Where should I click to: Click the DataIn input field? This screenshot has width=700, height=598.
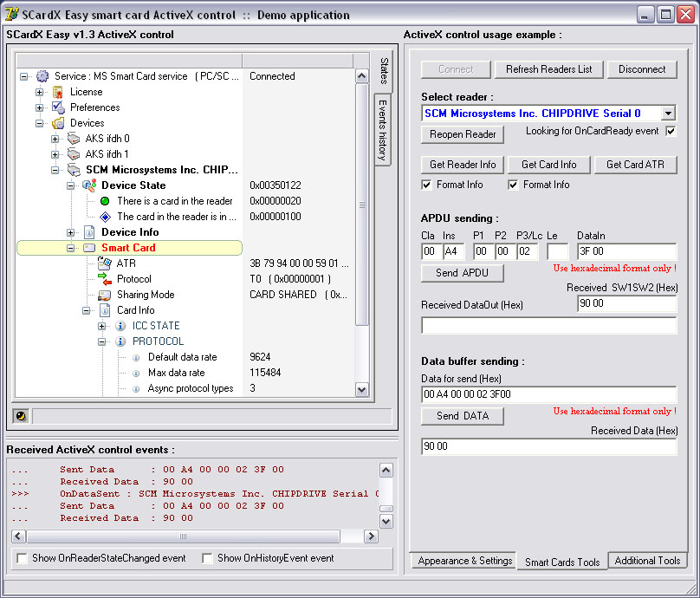coord(626,252)
